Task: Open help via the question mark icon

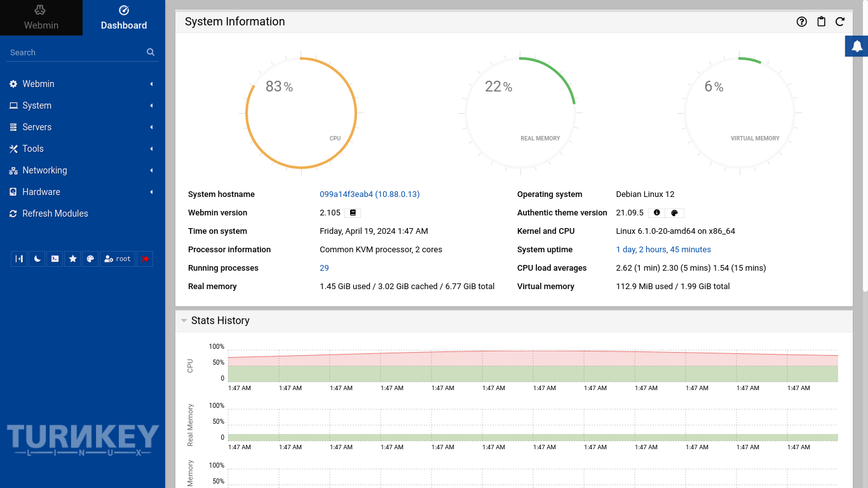Action: 802,21
